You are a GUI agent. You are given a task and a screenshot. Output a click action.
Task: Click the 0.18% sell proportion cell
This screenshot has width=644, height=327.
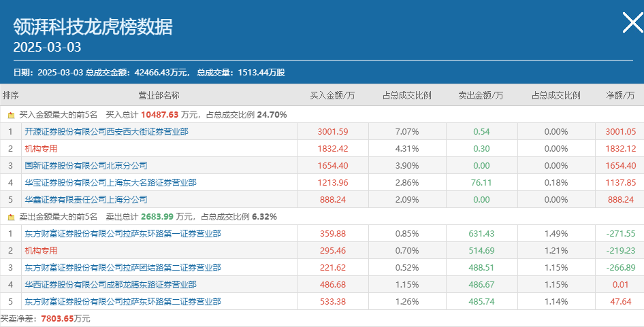coord(556,183)
